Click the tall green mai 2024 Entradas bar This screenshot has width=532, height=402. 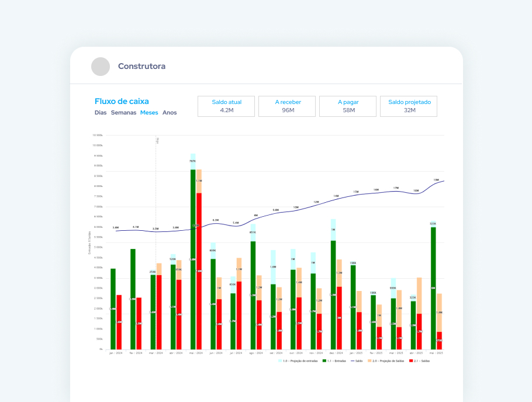(193, 259)
